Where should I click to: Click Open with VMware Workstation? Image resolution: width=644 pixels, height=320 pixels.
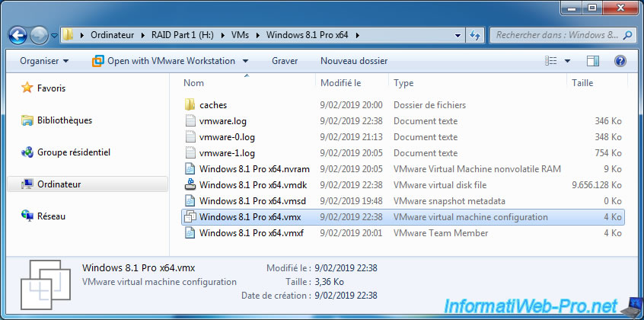[x=171, y=61]
